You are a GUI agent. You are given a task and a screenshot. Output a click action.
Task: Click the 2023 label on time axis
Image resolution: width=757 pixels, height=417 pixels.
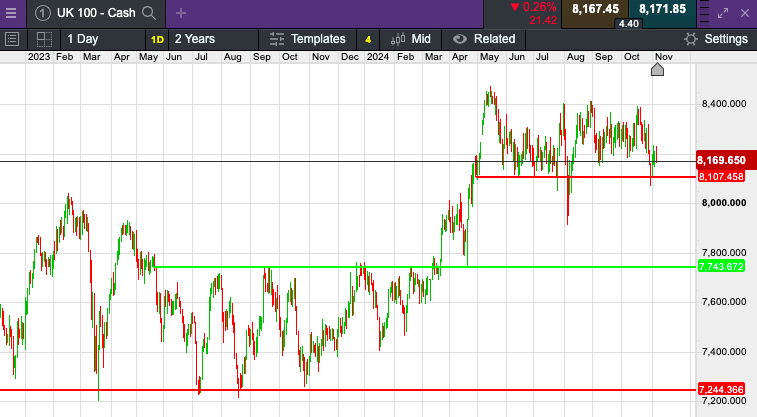tap(39, 57)
